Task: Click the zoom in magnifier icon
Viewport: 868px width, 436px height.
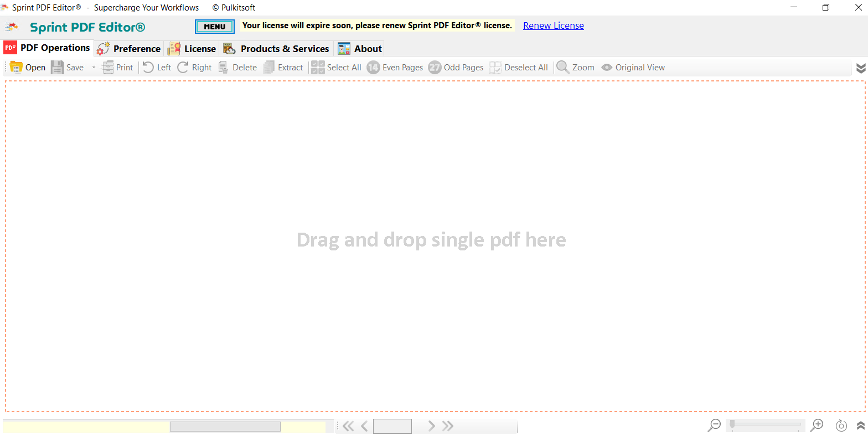Action: pyautogui.click(x=817, y=425)
